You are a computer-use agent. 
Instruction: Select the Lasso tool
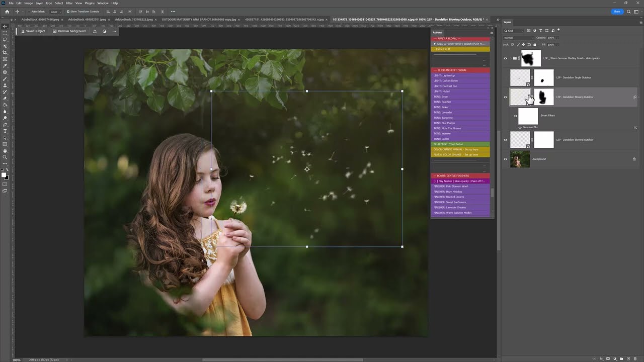click(x=5, y=39)
